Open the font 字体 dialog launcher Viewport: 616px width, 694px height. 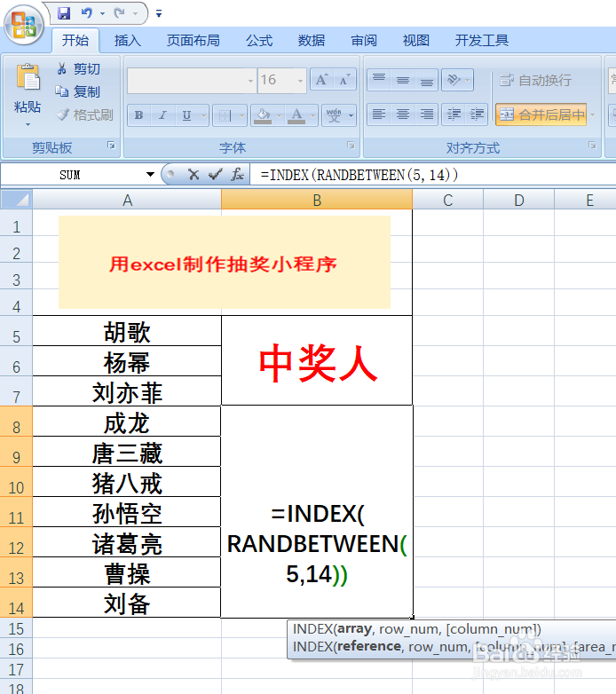click(351, 146)
